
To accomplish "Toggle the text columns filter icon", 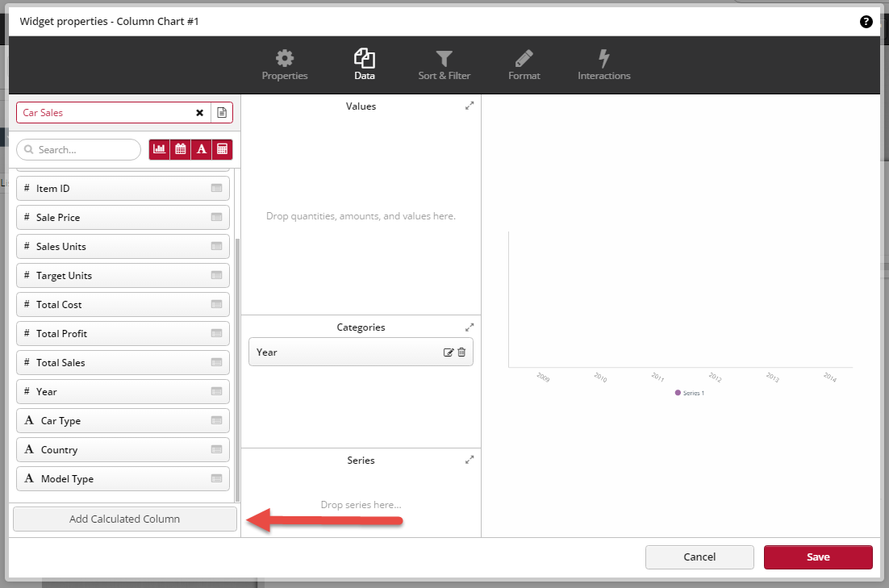I will [202, 149].
